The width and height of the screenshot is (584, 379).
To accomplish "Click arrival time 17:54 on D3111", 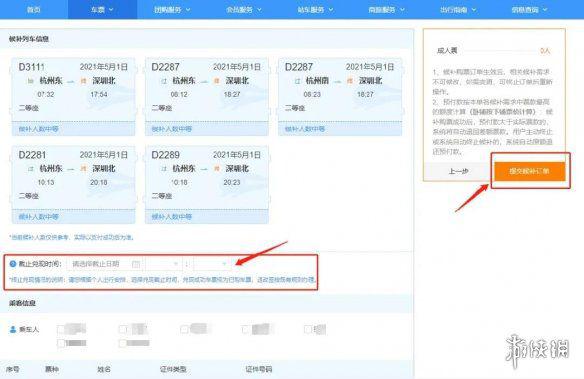I will (x=99, y=95).
